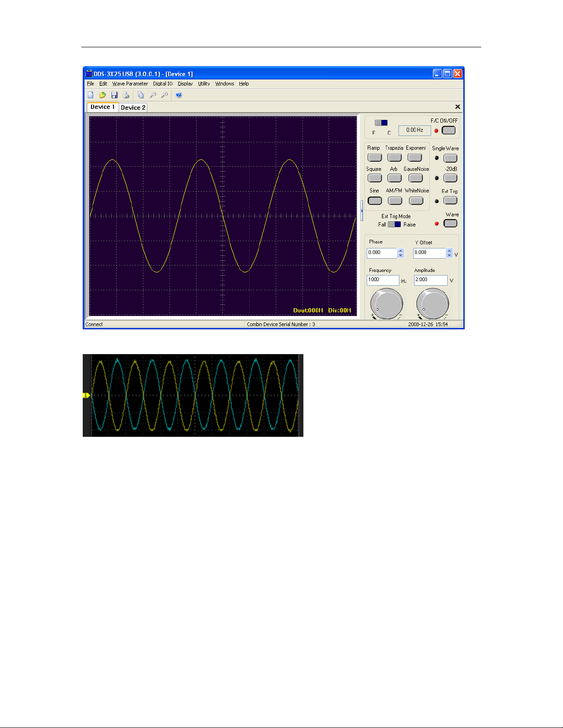563x728 pixels.
Task: Click the first magnifier zoom icon
Action: point(153,95)
